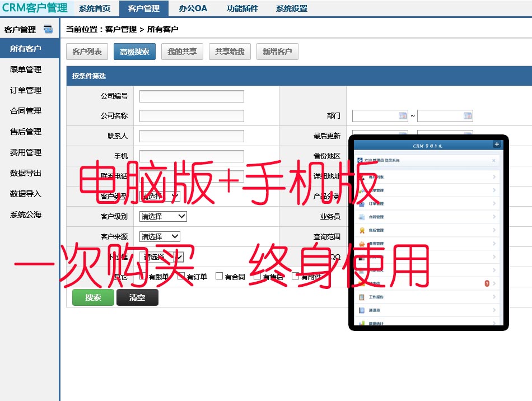Expand 工作报告 using its chevron arrow

click(x=493, y=297)
